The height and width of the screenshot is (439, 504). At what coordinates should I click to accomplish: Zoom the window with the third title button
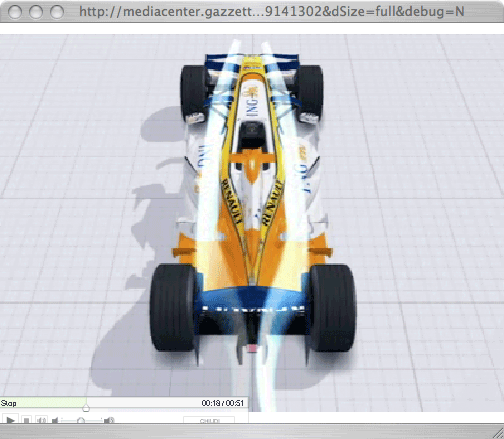coord(57,12)
